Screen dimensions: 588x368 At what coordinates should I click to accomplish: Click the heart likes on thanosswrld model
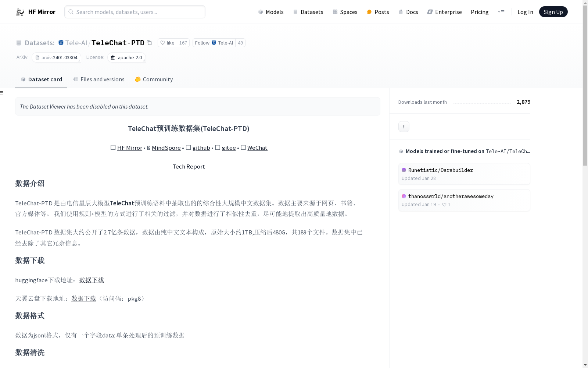pos(446,205)
